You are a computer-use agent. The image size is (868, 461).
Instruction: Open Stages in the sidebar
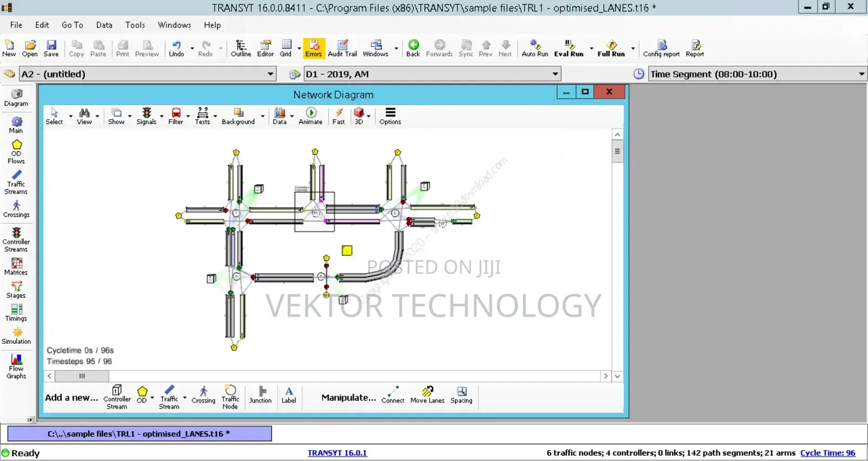pos(16,290)
